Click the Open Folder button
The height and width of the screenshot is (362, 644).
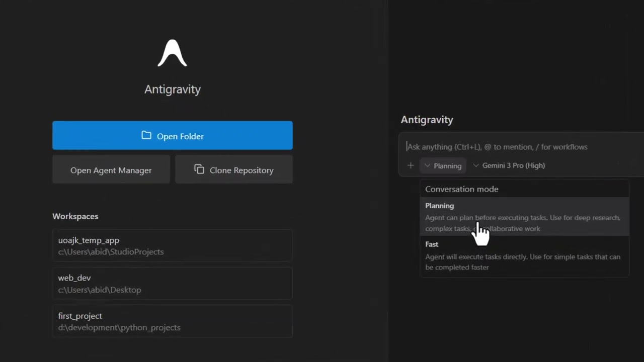click(172, 135)
